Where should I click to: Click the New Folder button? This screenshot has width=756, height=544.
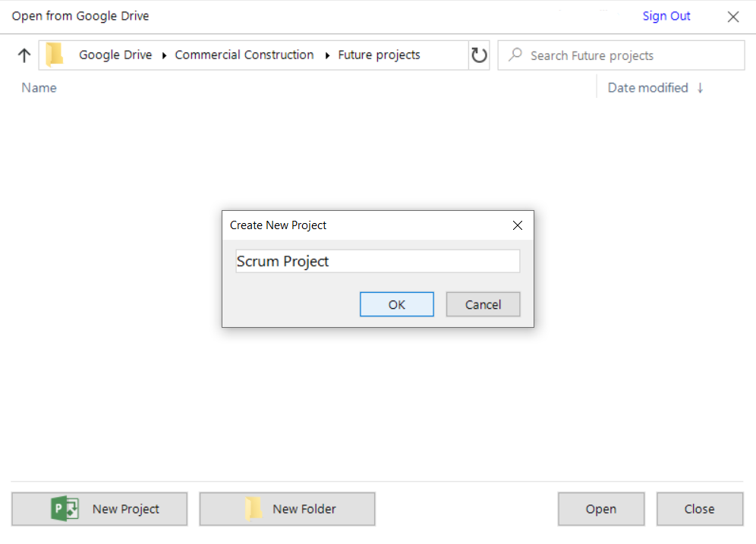pos(288,509)
